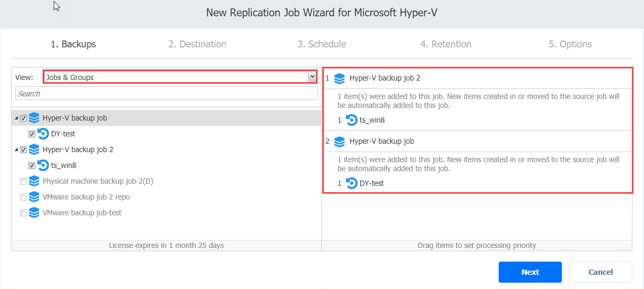The image size is (644, 289).
Task: Click the Cancel button
Action: [601, 272]
